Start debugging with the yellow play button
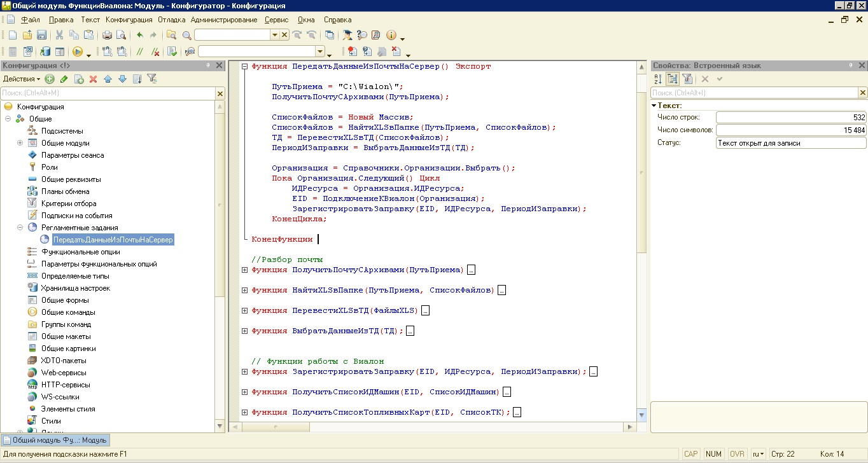The image size is (868, 463). [78, 52]
